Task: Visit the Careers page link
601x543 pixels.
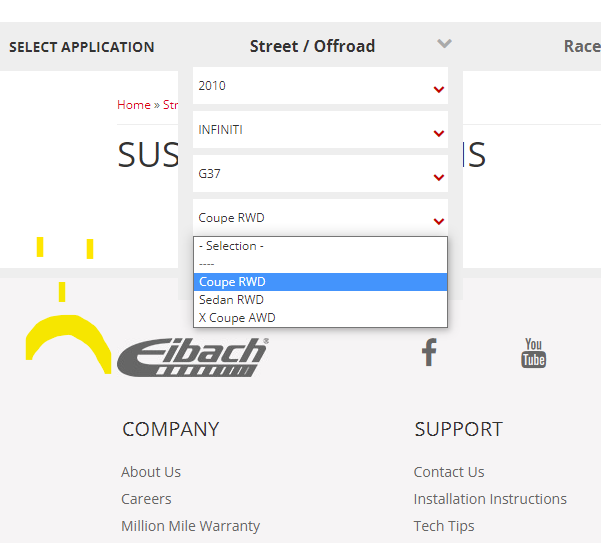Action: [146, 499]
